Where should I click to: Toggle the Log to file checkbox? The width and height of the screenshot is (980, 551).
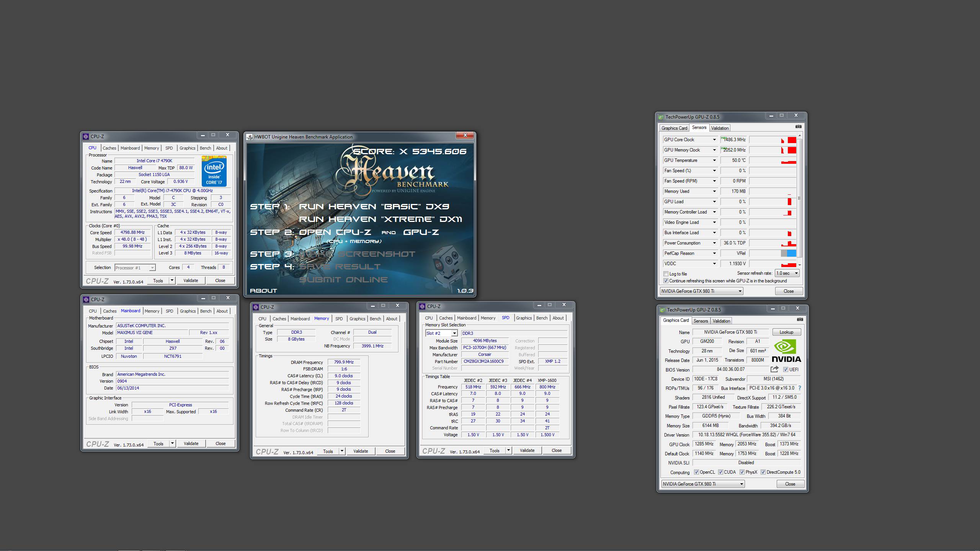coord(666,274)
